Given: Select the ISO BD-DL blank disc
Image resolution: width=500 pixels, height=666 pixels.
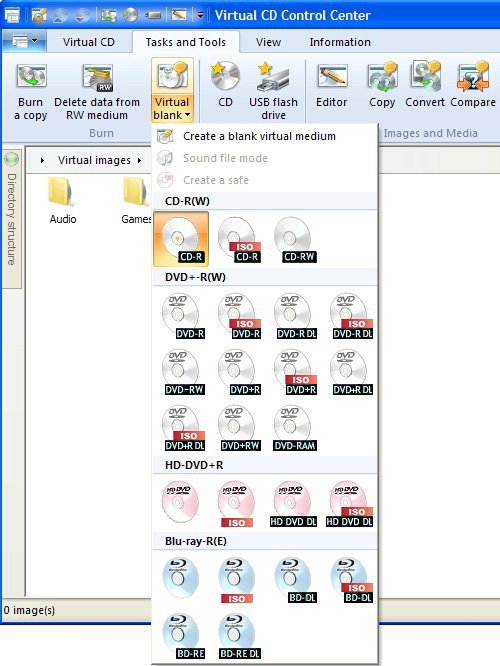Looking at the screenshot, I should [352, 580].
